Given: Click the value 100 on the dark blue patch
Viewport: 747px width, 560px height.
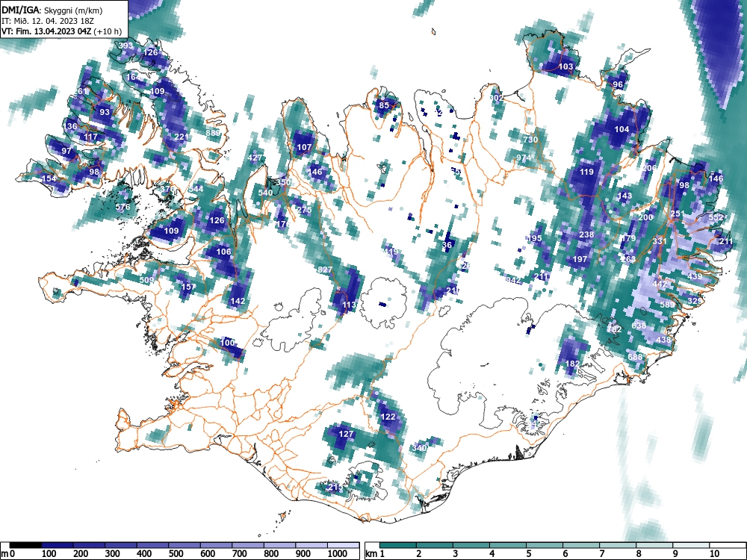Looking at the screenshot, I should pos(227,343).
